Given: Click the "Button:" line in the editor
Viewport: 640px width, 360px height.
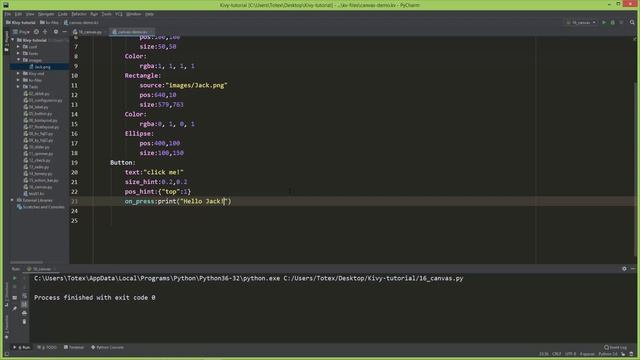Looking at the screenshot, I should coord(122,162).
